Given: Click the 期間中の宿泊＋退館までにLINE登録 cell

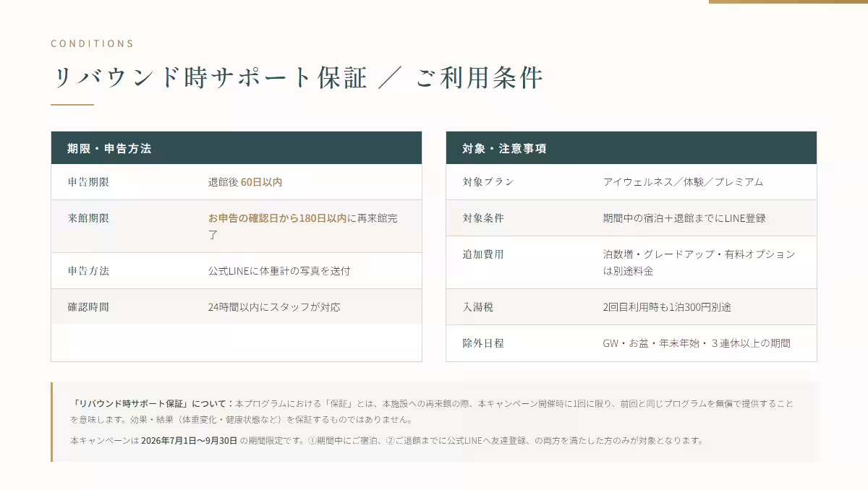Looking at the screenshot, I should (684, 218).
